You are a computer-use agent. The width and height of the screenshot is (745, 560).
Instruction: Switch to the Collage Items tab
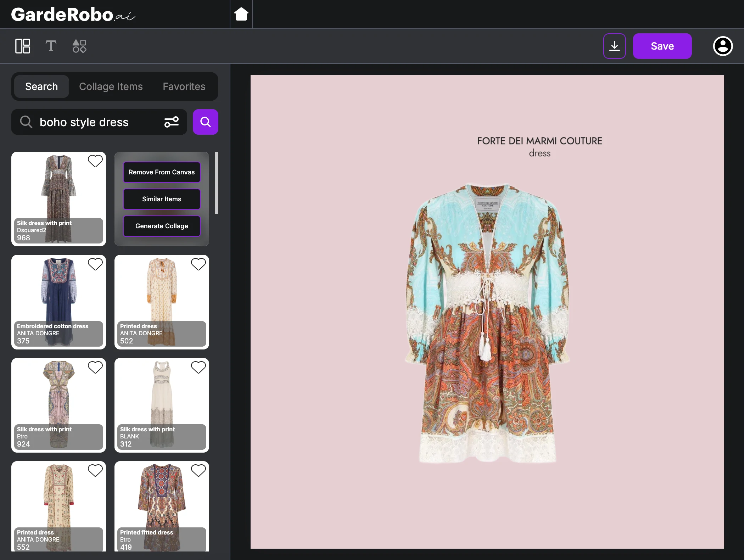[111, 86]
